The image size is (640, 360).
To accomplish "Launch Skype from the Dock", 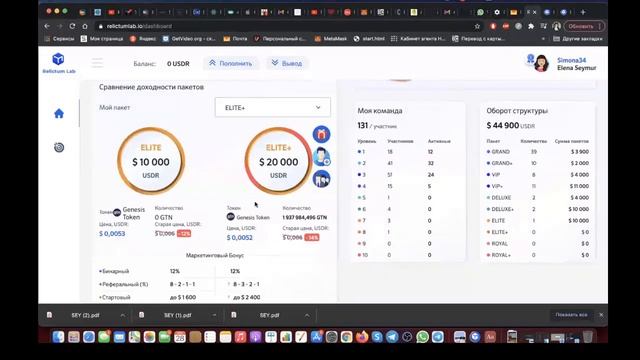I will tap(377, 337).
